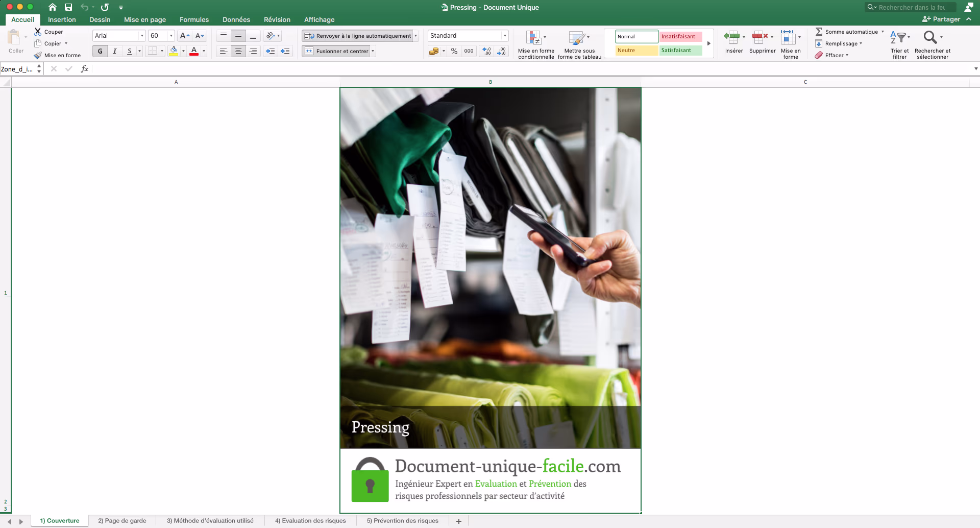
Task: Open the font size dropdown showing 60
Action: point(171,36)
